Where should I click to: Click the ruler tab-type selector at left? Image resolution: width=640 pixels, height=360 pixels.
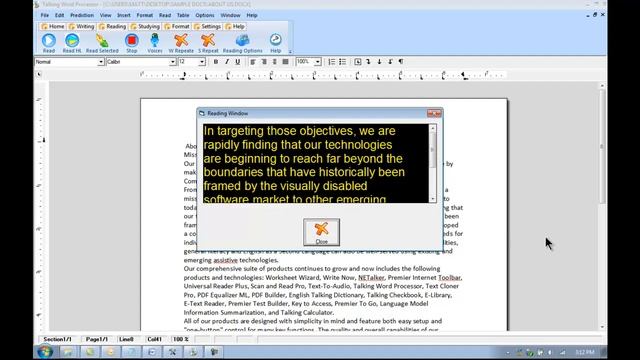coord(39,74)
